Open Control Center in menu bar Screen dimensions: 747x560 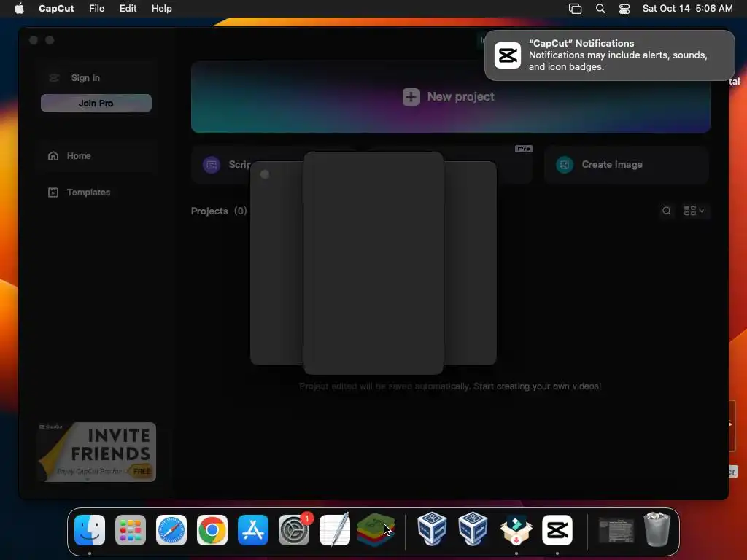(624, 9)
